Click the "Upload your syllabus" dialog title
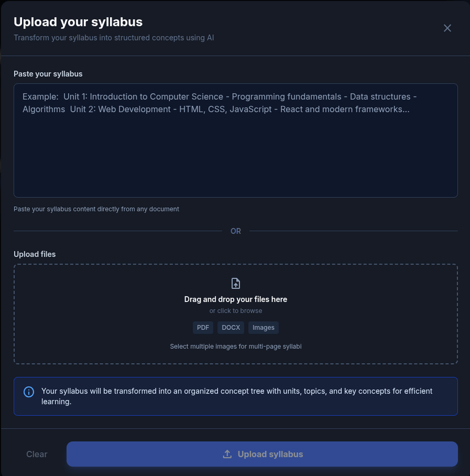 (78, 22)
